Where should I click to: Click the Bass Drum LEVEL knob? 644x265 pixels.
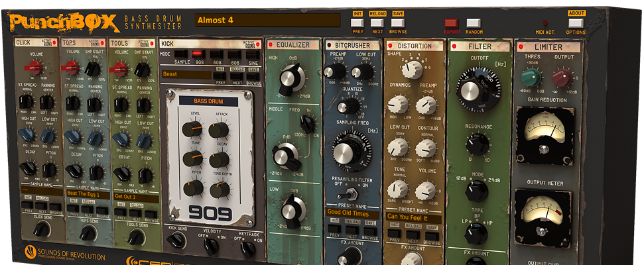click(x=192, y=129)
